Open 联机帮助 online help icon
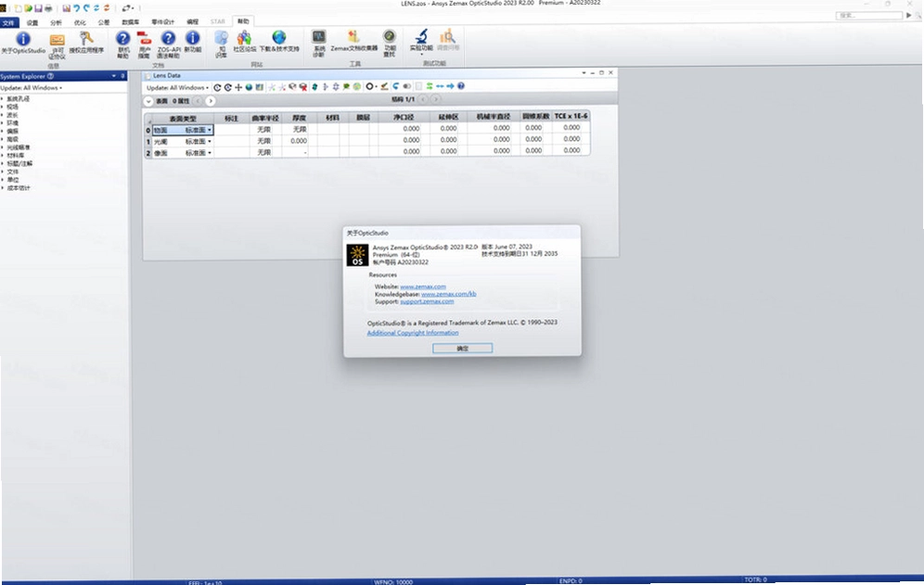The width and height of the screenshot is (924, 585). click(x=122, y=39)
